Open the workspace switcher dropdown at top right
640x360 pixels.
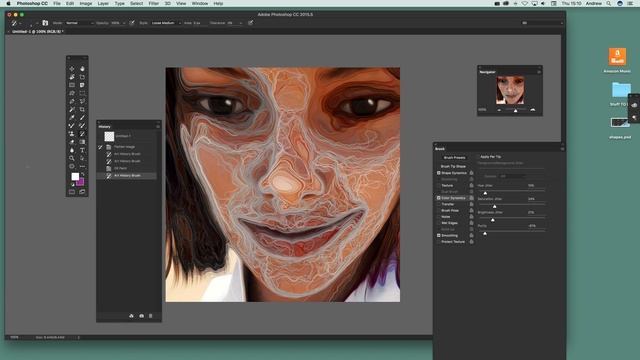[x=542, y=23]
